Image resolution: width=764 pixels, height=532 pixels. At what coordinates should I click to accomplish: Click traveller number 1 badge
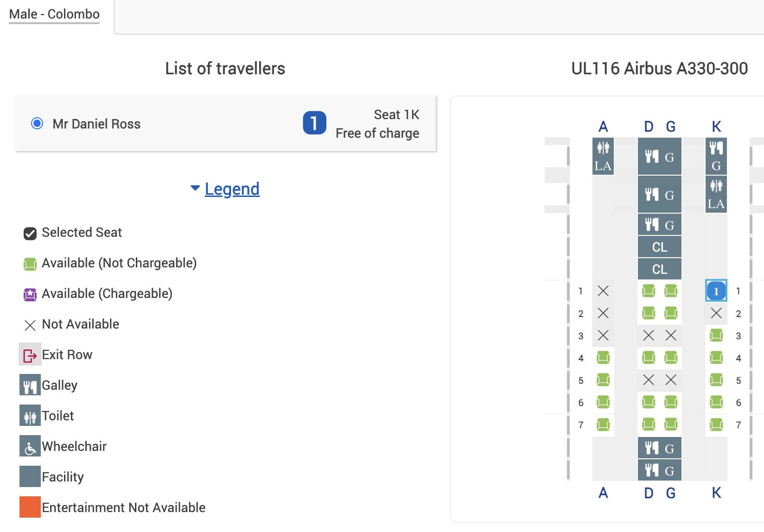pyautogui.click(x=315, y=123)
